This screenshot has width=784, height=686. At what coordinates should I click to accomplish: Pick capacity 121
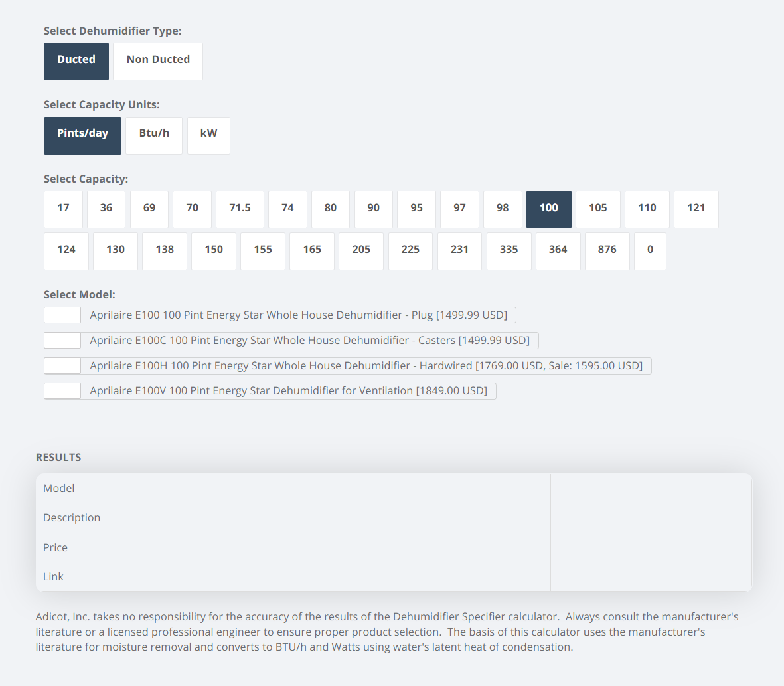pos(696,209)
